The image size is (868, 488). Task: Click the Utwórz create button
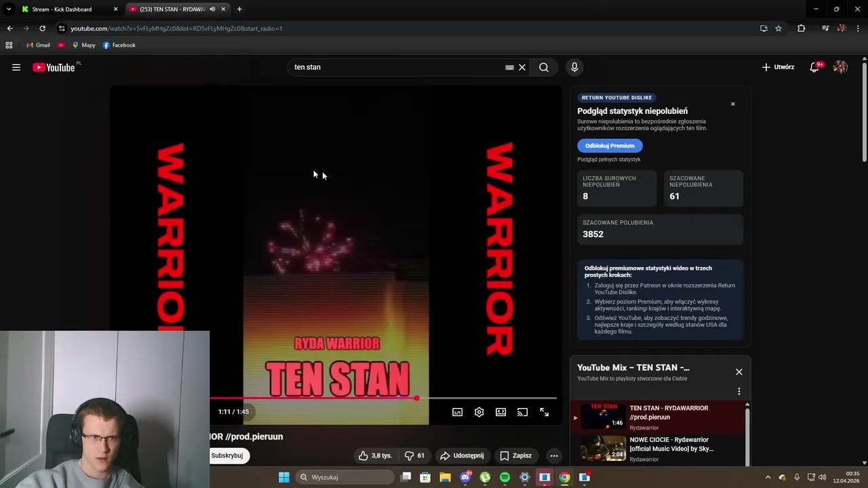778,67
